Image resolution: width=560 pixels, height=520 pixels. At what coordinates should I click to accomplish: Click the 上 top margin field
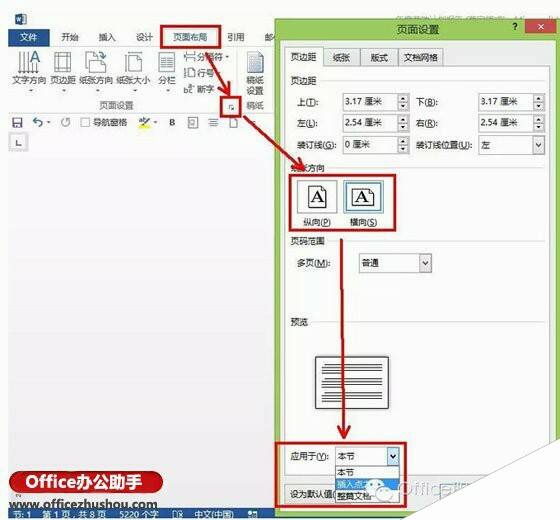[370, 102]
